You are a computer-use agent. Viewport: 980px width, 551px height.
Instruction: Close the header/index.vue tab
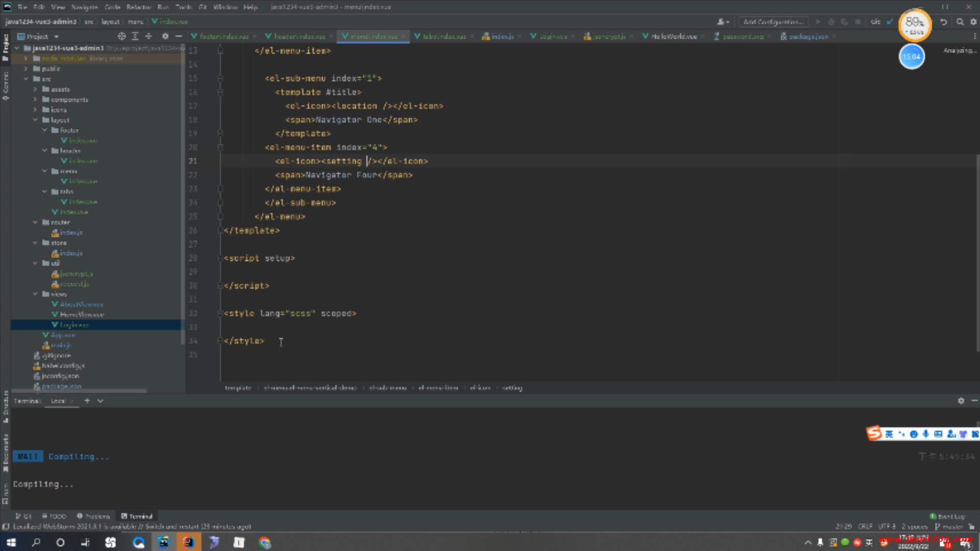click(x=331, y=36)
